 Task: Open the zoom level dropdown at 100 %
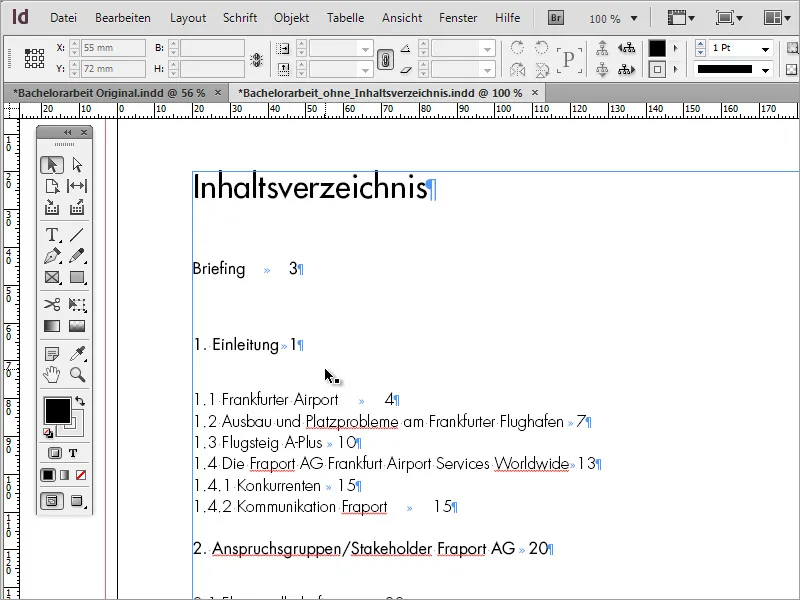tap(634, 19)
